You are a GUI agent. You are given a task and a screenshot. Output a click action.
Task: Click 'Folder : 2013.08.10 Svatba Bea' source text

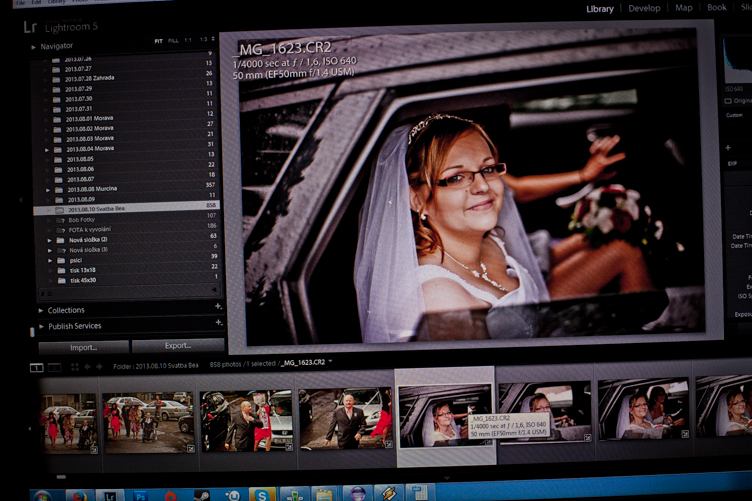156,366
